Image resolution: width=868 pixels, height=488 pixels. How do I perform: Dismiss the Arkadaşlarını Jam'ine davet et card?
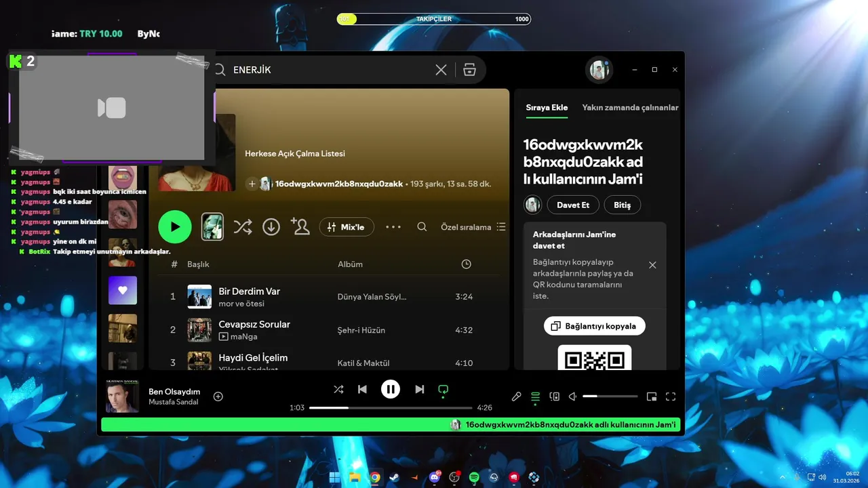coord(652,265)
